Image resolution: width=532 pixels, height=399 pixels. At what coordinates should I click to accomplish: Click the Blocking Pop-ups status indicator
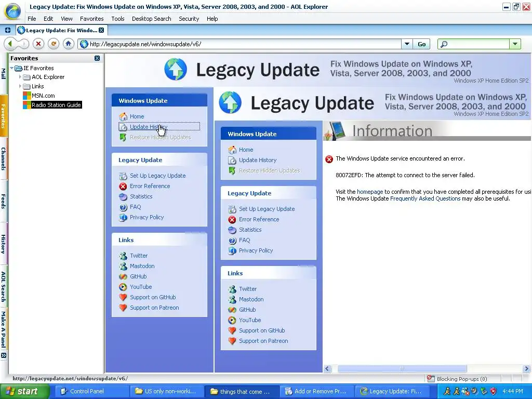pos(457,379)
